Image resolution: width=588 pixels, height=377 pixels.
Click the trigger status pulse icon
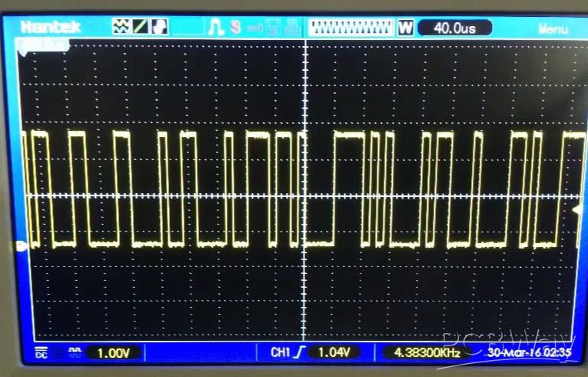(x=217, y=28)
